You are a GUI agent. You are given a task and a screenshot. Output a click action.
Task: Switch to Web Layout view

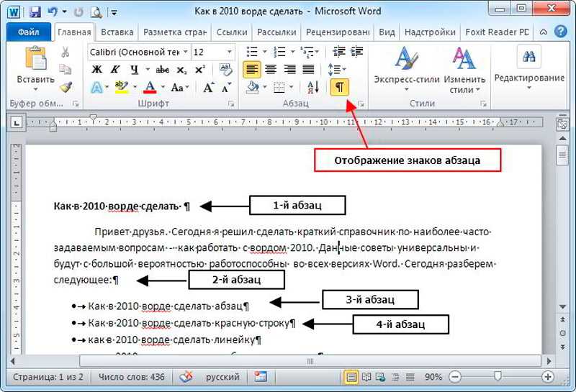[380, 377]
